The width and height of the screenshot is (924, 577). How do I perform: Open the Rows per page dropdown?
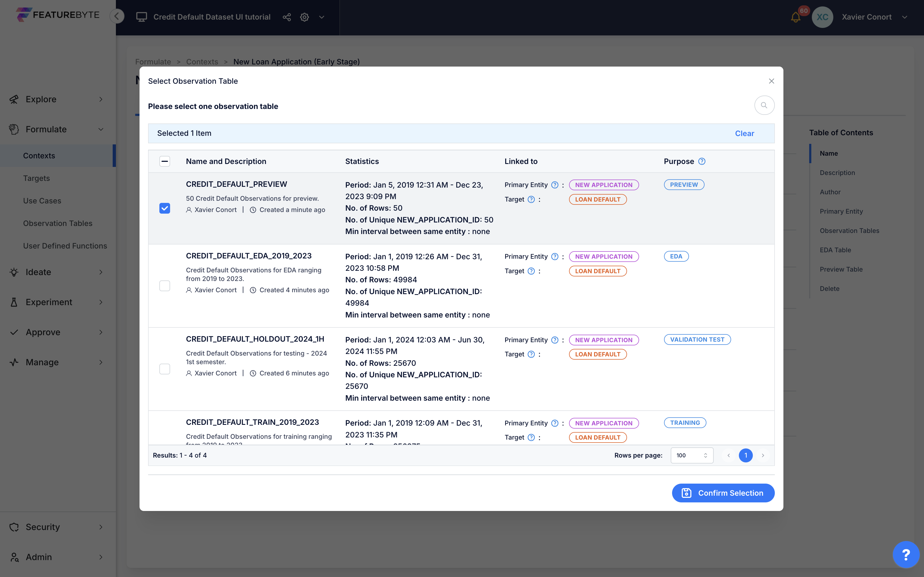tap(692, 455)
